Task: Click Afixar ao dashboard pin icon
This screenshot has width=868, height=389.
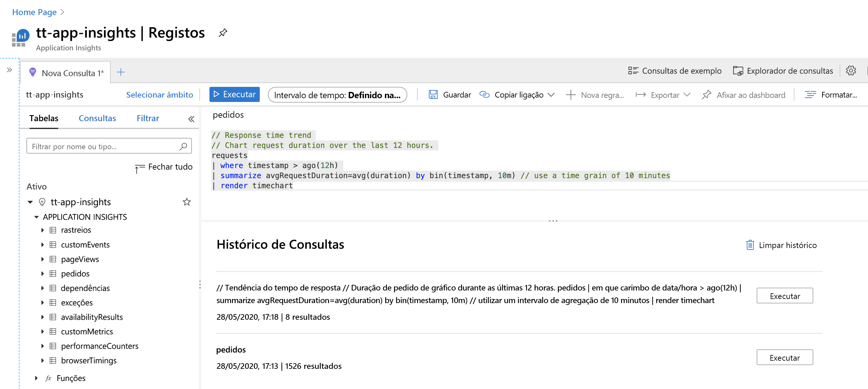Action: [x=706, y=95]
